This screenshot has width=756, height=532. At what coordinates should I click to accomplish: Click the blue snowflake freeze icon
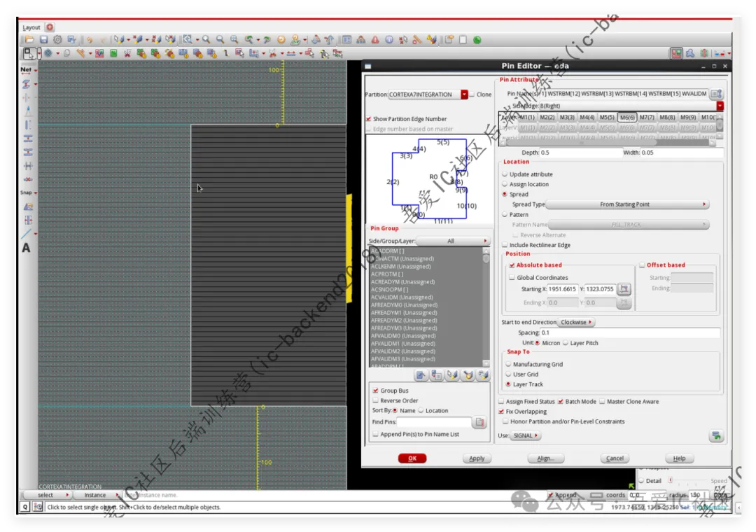click(x=48, y=53)
